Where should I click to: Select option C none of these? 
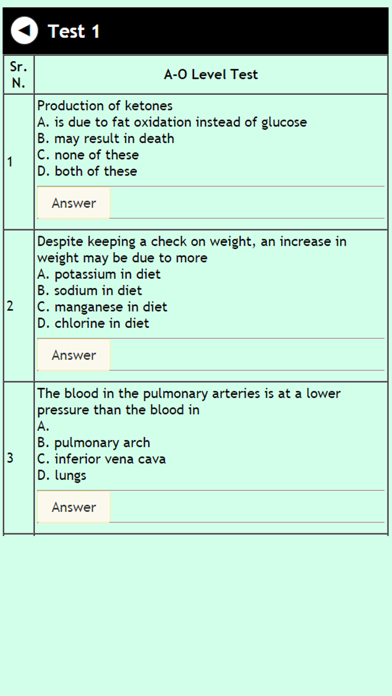tap(88, 155)
